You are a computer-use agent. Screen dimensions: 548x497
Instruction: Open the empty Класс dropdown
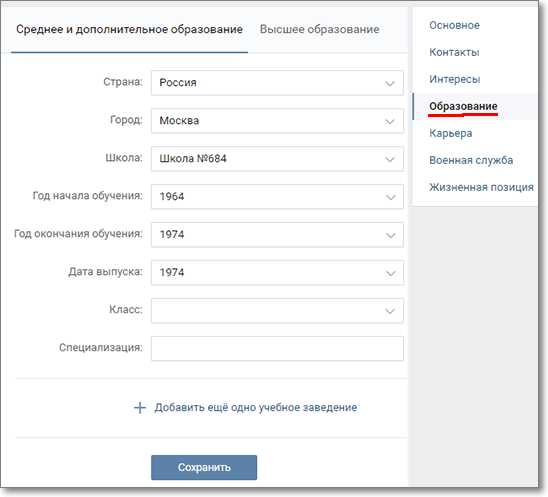point(277,310)
